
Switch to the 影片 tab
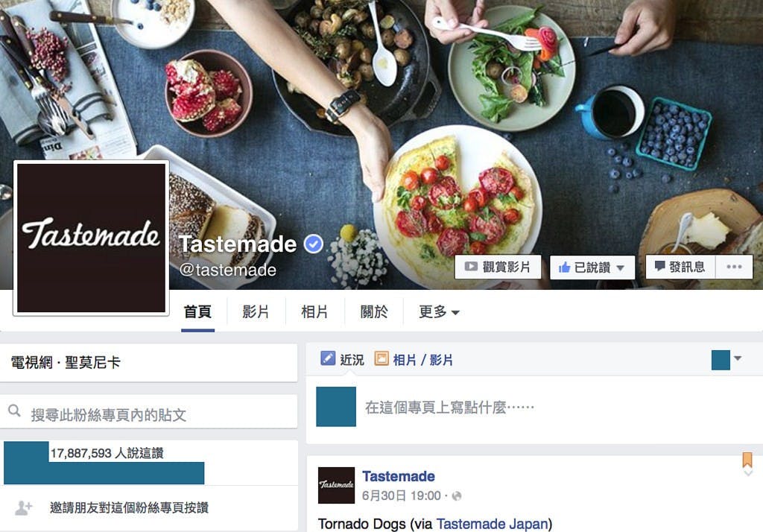[256, 312]
